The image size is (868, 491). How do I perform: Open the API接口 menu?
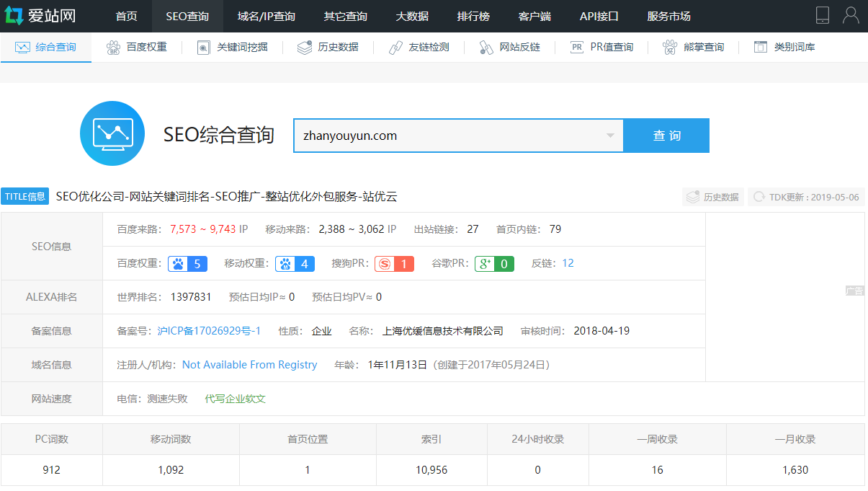[599, 16]
